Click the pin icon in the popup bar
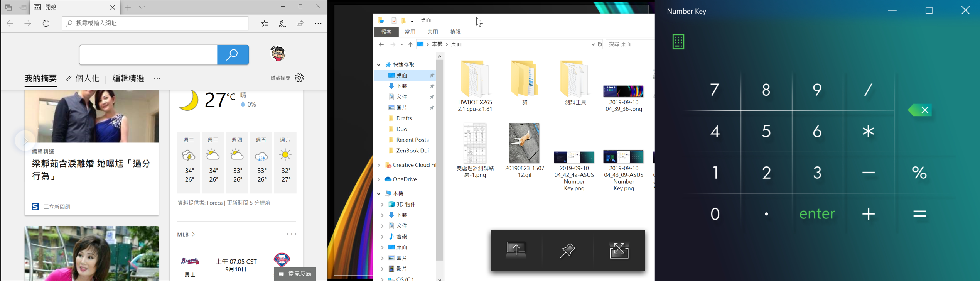The image size is (980, 281). pyautogui.click(x=567, y=251)
